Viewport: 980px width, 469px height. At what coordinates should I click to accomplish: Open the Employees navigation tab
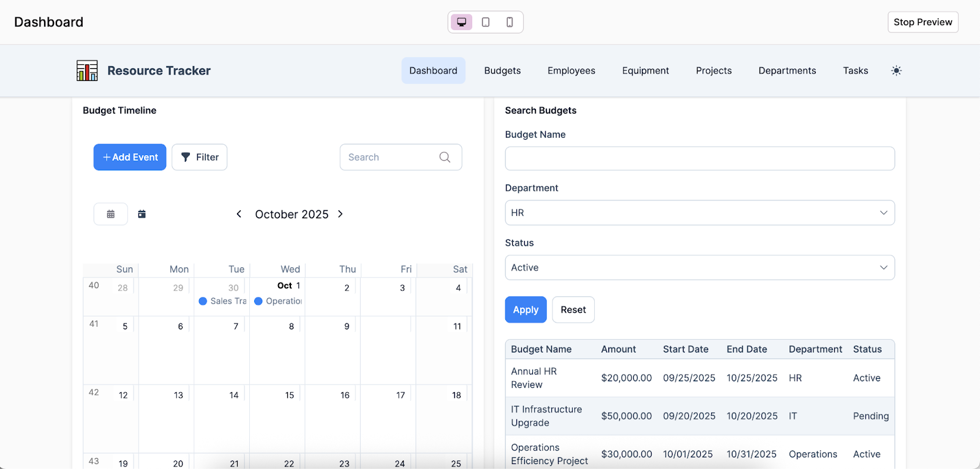coord(571,71)
